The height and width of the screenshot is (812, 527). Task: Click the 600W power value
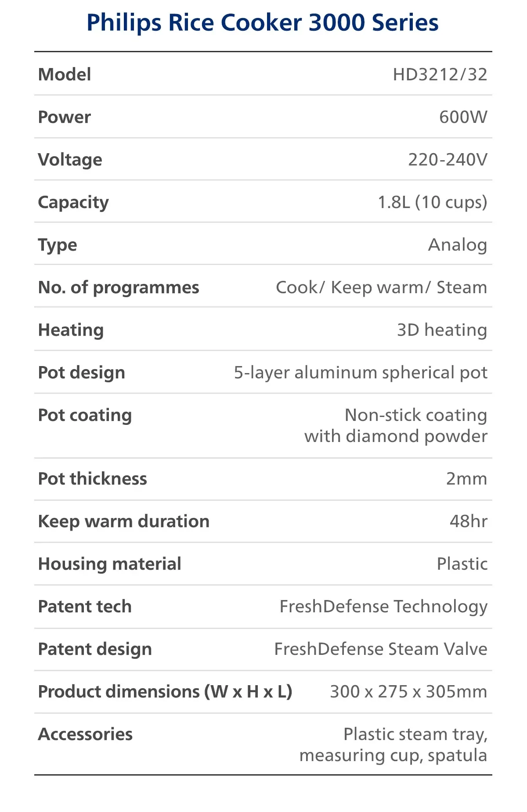pos(463,117)
